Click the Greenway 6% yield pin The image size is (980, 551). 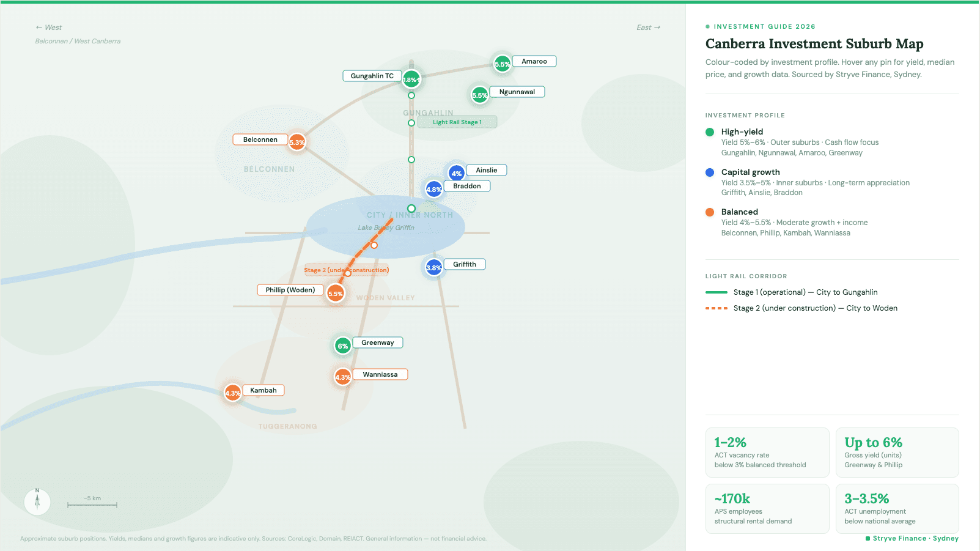[x=342, y=346]
